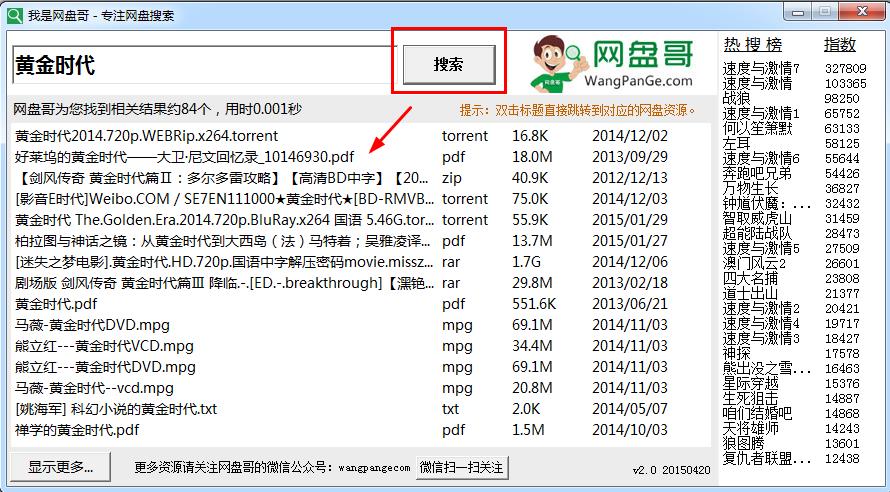
Task: Click hot search item 何以笙箫默
Action: click(x=757, y=128)
